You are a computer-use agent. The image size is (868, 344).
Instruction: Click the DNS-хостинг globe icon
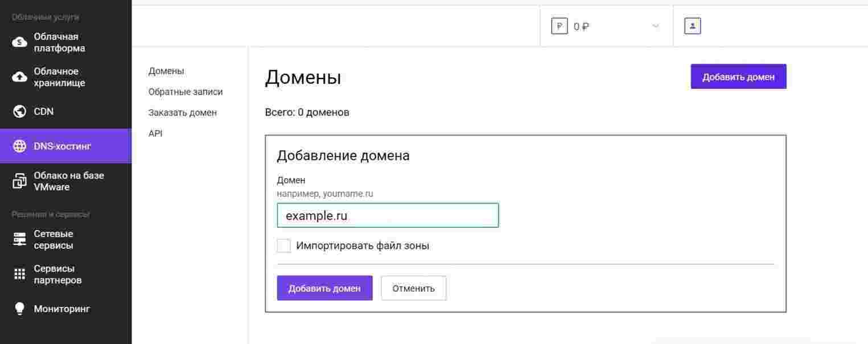pos(20,146)
